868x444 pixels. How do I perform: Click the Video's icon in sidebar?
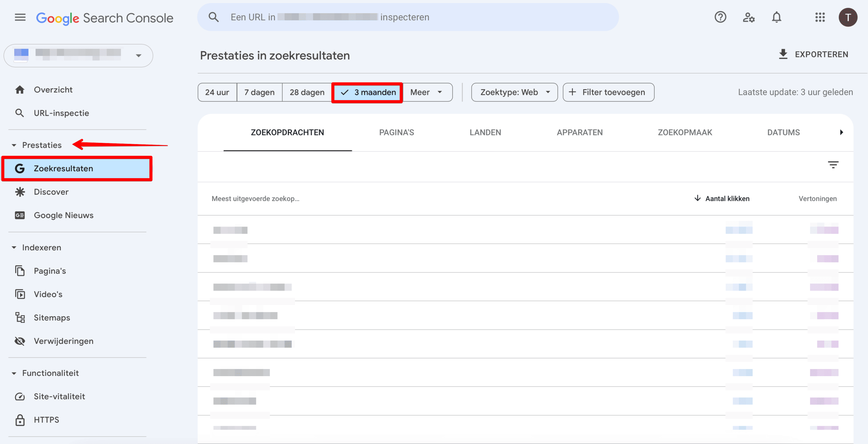tap(20, 294)
